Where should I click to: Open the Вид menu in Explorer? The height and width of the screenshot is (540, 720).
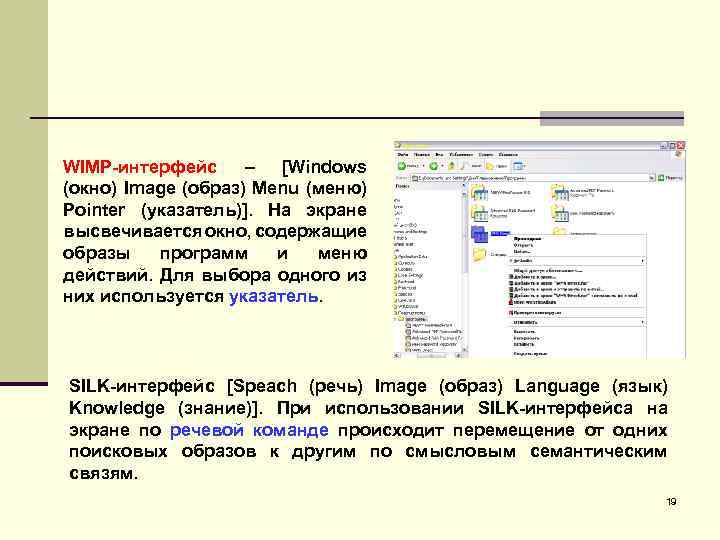coord(439,155)
